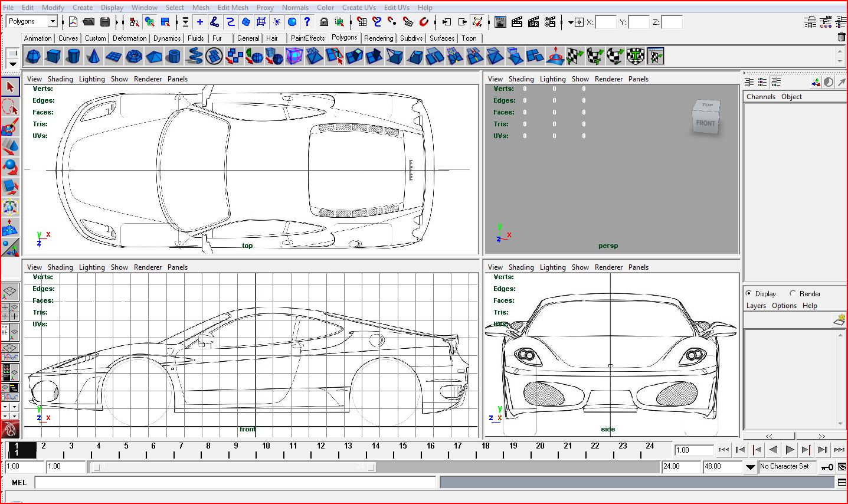Open the IPR render icon
The height and width of the screenshot is (504, 848).
tap(533, 22)
